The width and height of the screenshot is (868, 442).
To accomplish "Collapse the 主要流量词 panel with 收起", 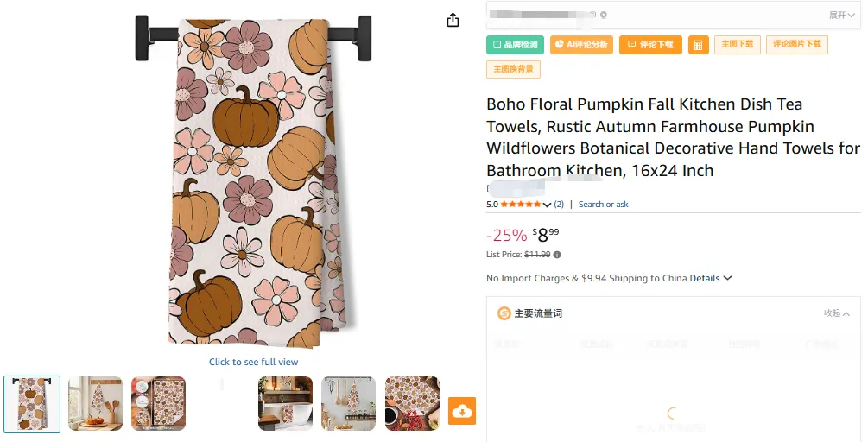I will (x=836, y=313).
